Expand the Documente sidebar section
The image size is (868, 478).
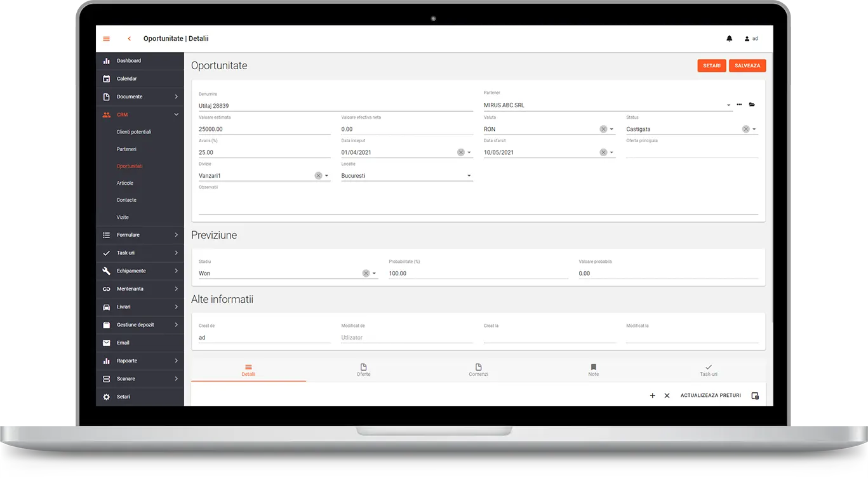point(176,96)
